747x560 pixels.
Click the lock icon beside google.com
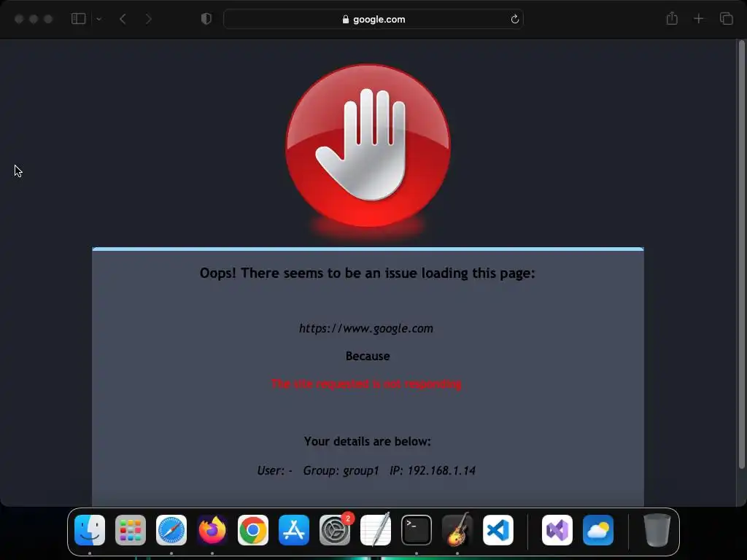(x=346, y=19)
